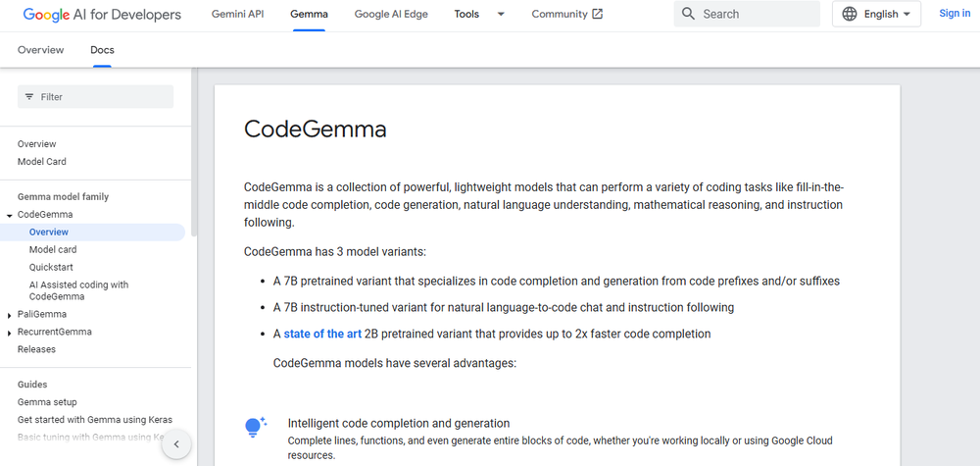Click the search magnifier icon
The height and width of the screenshot is (466, 980).
(688, 14)
